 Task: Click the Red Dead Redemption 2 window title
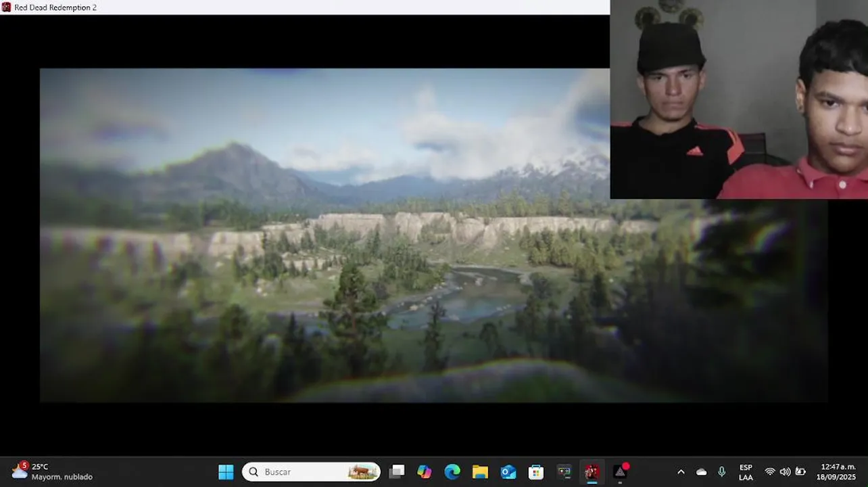55,7
